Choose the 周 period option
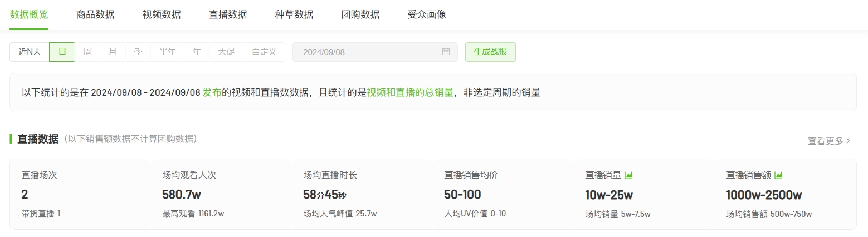 (87, 52)
